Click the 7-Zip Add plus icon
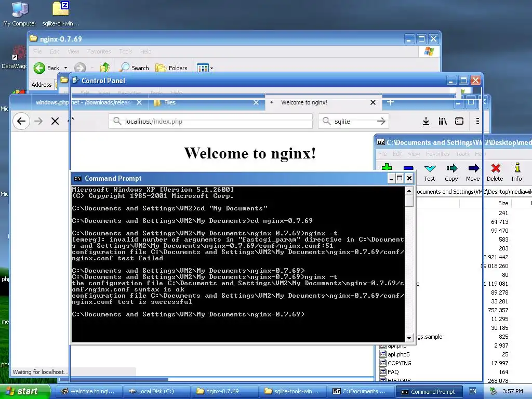The image size is (532, 399). [387, 167]
